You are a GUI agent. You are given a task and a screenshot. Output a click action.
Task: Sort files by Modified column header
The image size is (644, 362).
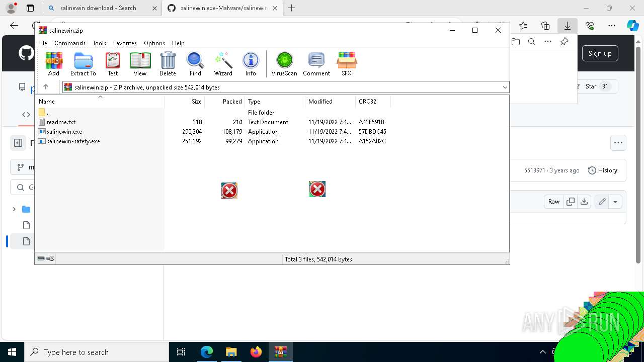pos(331,102)
